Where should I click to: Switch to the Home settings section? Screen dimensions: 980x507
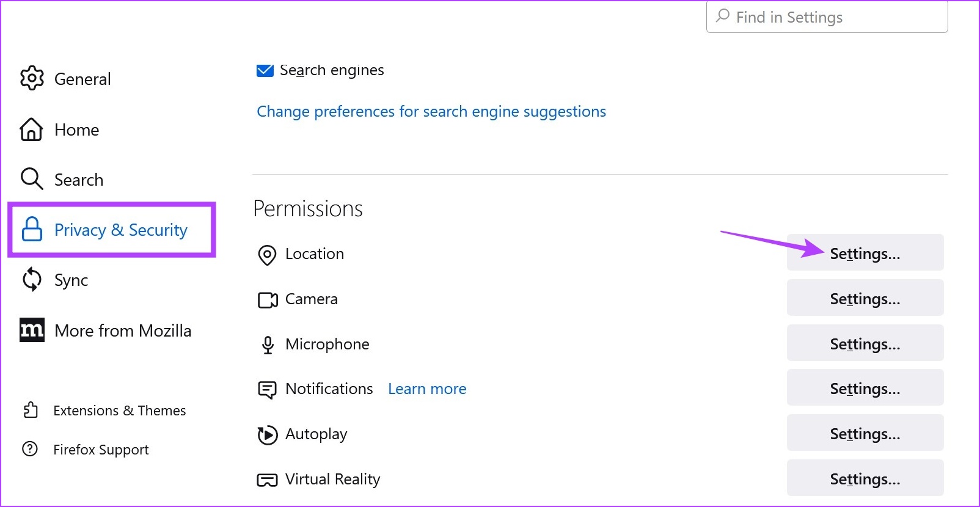coord(76,129)
